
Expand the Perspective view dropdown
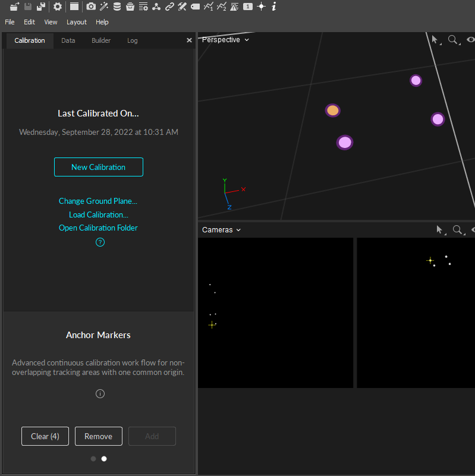pyautogui.click(x=225, y=40)
